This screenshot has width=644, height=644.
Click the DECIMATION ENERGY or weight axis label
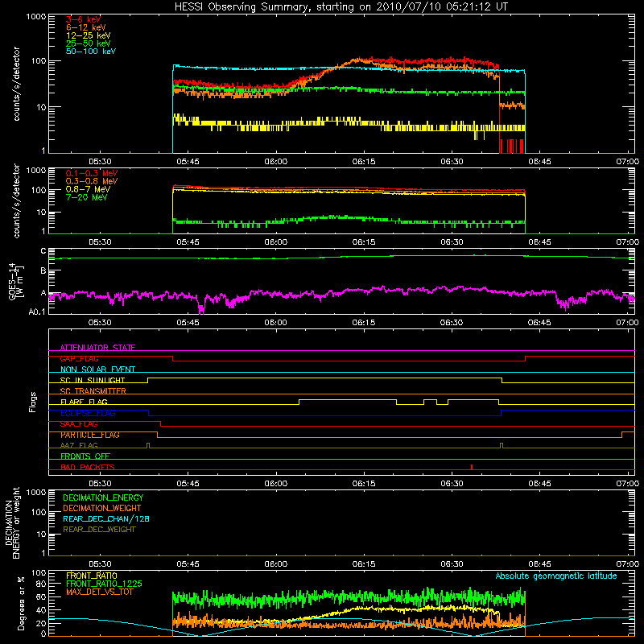[12, 522]
